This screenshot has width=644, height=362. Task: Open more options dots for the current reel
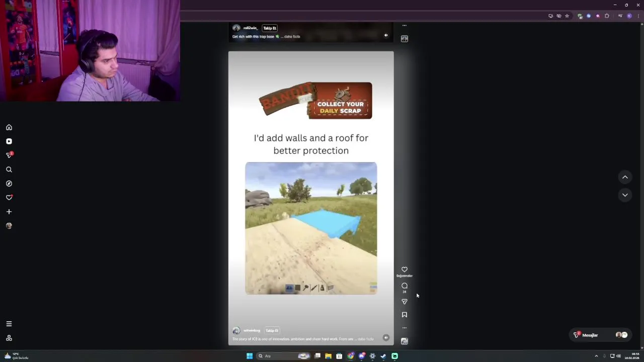click(x=405, y=328)
